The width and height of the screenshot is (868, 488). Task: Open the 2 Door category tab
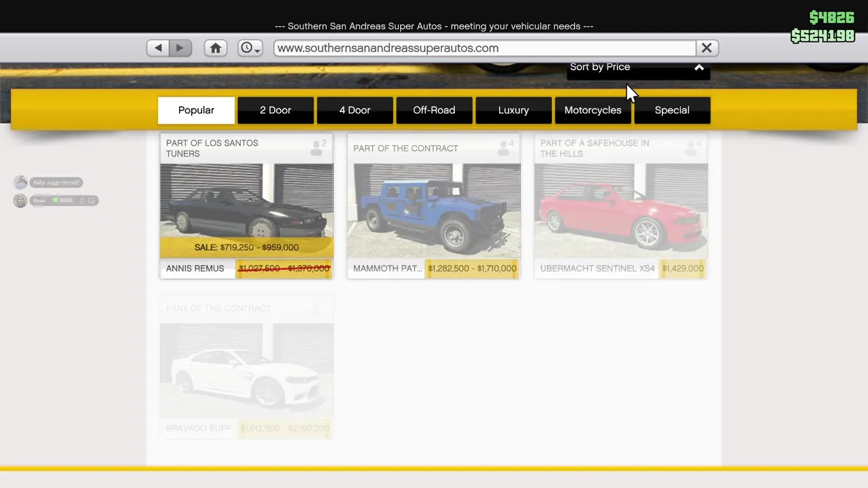pyautogui.click(x=275, y=110)
